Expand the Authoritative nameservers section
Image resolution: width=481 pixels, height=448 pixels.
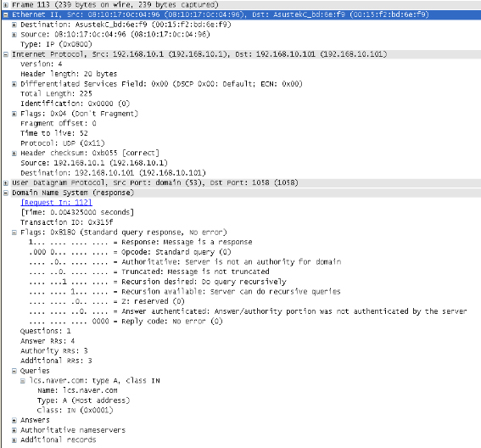pyautogui.click(x=14, y=430)
